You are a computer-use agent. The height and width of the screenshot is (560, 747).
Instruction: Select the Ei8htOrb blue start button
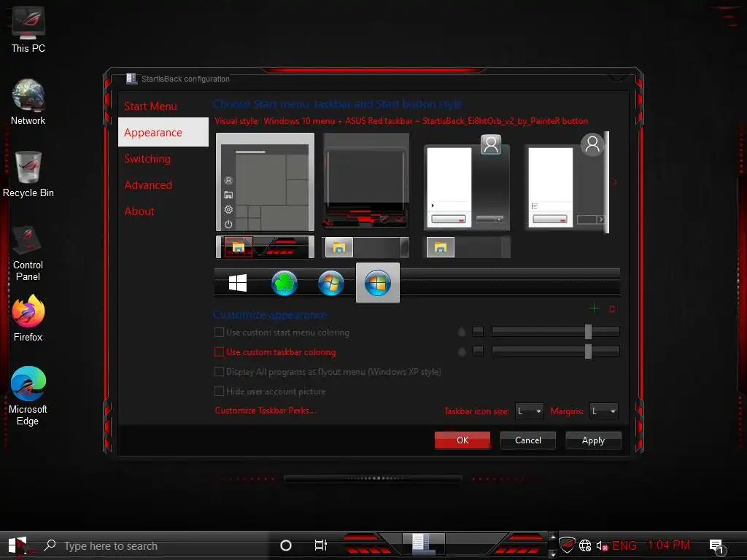377,283
